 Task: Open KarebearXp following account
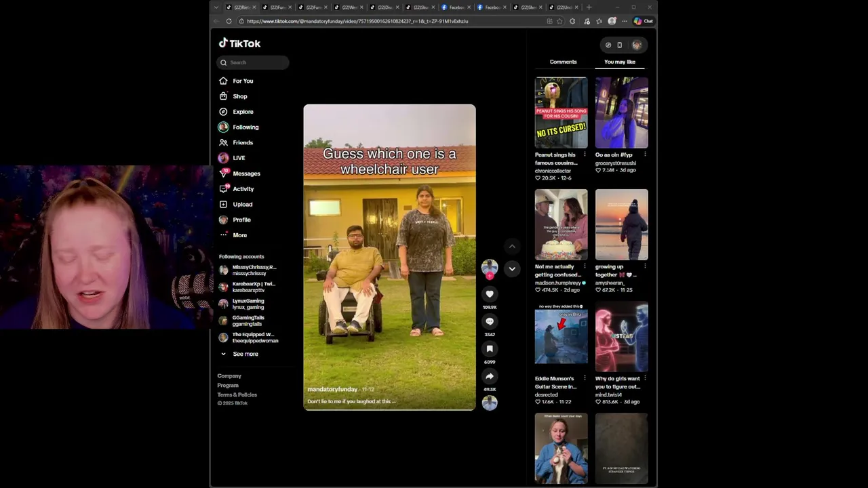pos(248,287)
